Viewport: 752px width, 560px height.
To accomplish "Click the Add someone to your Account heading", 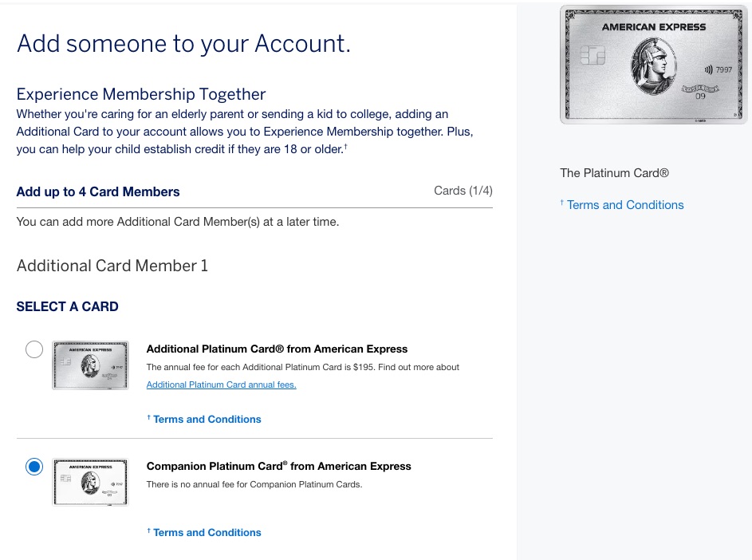I will click(183, 44).
